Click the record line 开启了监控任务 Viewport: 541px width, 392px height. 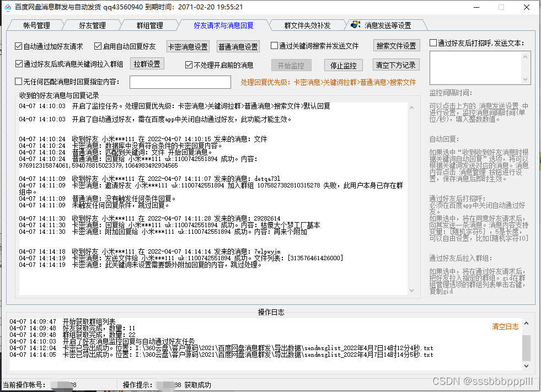[174, 106]
